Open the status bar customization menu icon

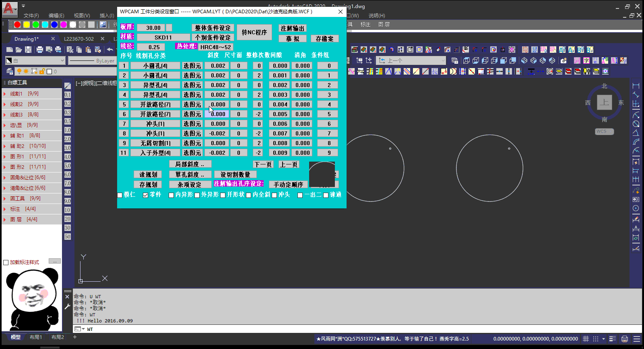click(x=637, y=339)
